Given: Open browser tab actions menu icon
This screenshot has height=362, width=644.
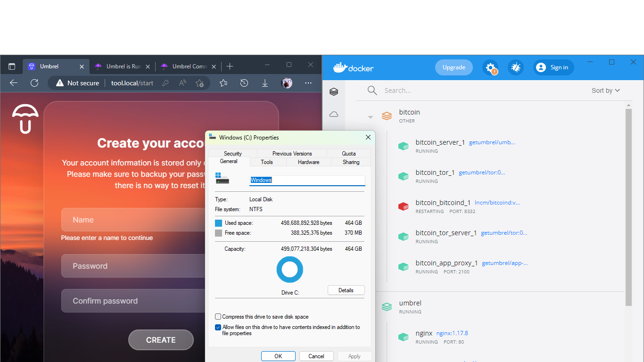Looking at the screenshot, I should pos(12,66).
